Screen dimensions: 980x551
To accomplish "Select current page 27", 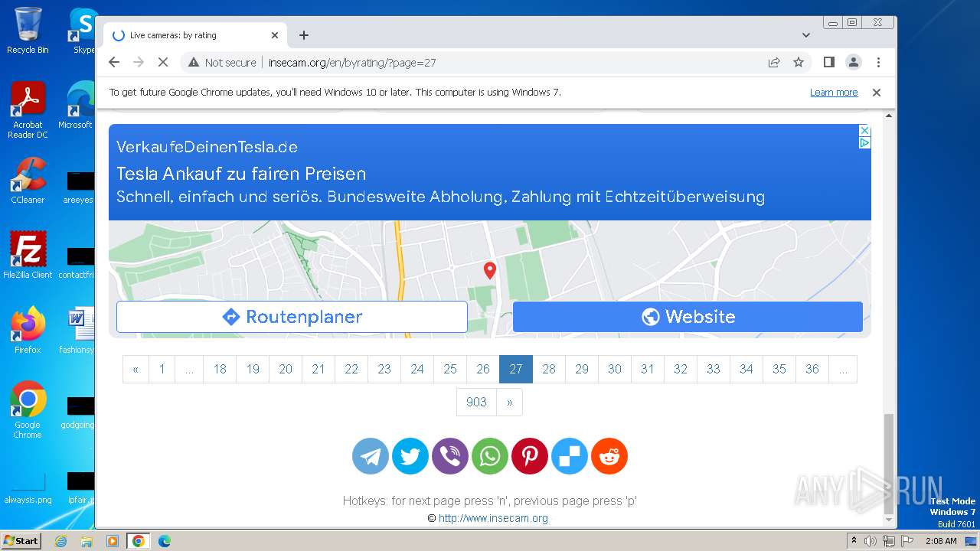I will coord(516,369).
